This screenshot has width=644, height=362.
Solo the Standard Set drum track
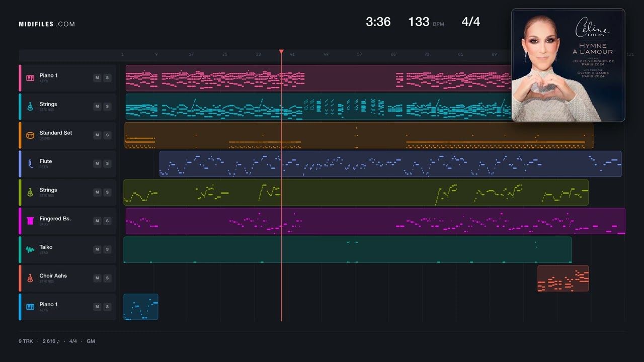coord(107,135)
